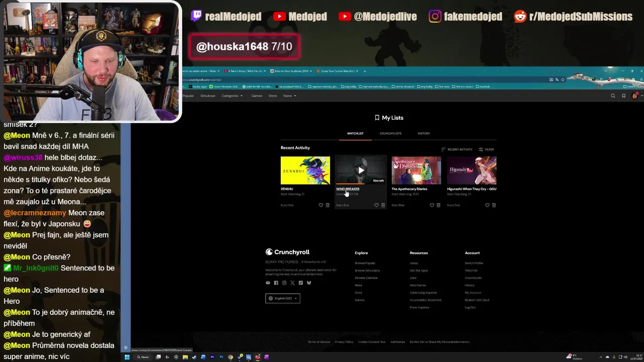
Task: Switch to A Tailor's Magic browser tab
Action: [246, 71]
